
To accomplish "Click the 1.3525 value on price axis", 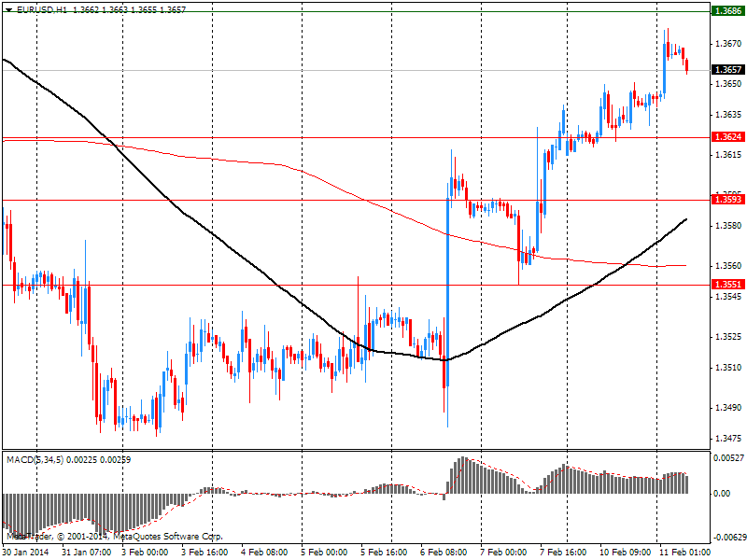I will [x=728, y=337].
